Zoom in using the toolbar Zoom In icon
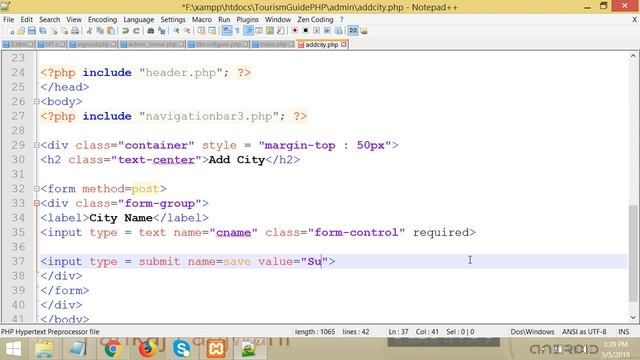Viewport: 640px width, 360px height. point(176,31)
